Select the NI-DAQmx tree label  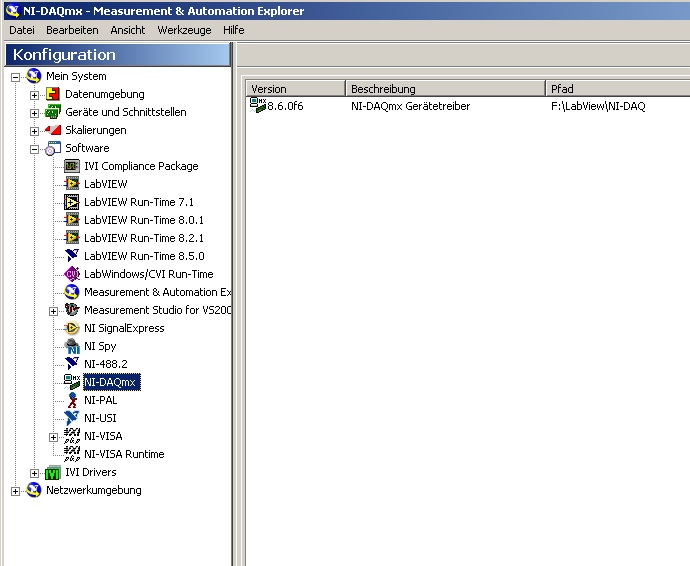[112, 382]
